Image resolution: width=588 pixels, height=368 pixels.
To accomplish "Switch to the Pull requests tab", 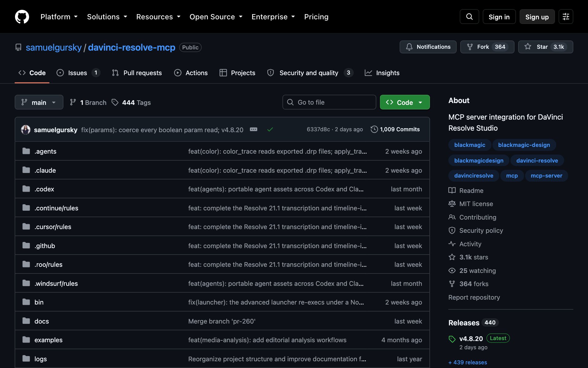I will tap(137, 73).
